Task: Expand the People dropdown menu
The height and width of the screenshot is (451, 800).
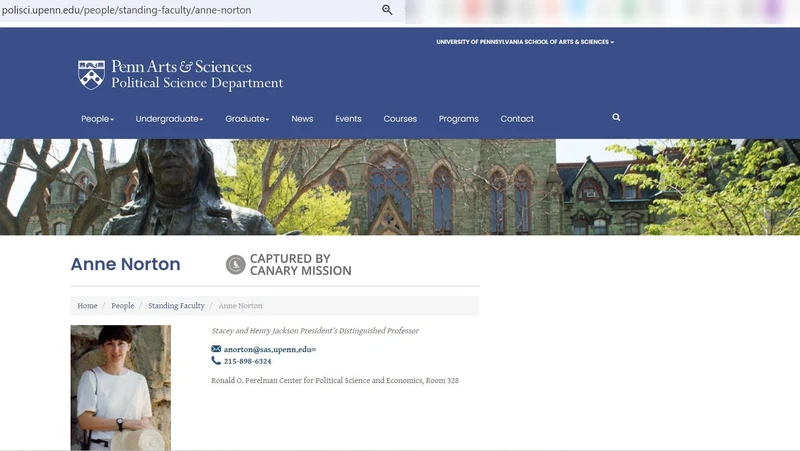Action: 97,119
